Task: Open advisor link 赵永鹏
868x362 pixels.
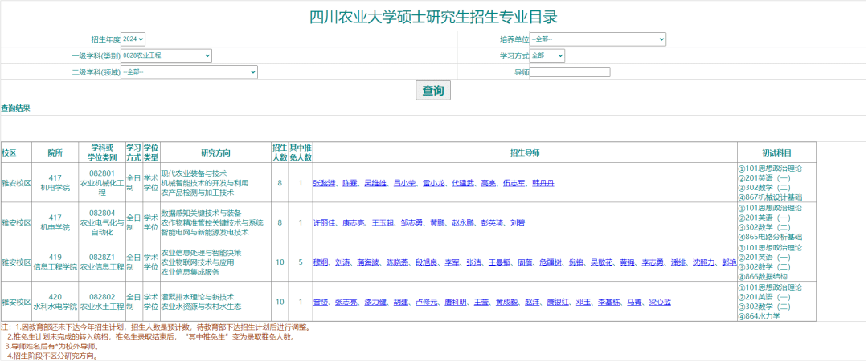Action: click(464, 222)
